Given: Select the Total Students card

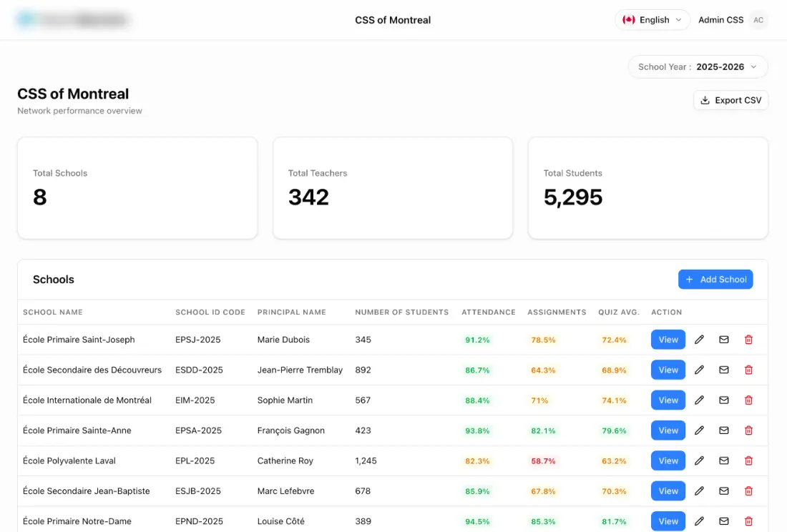Looking at the screenshot, I should coord(648,188).
